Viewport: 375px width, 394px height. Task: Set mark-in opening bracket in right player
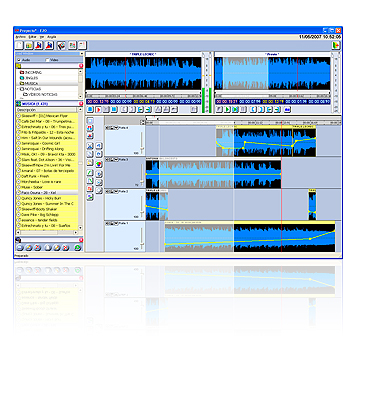(253, 109)
